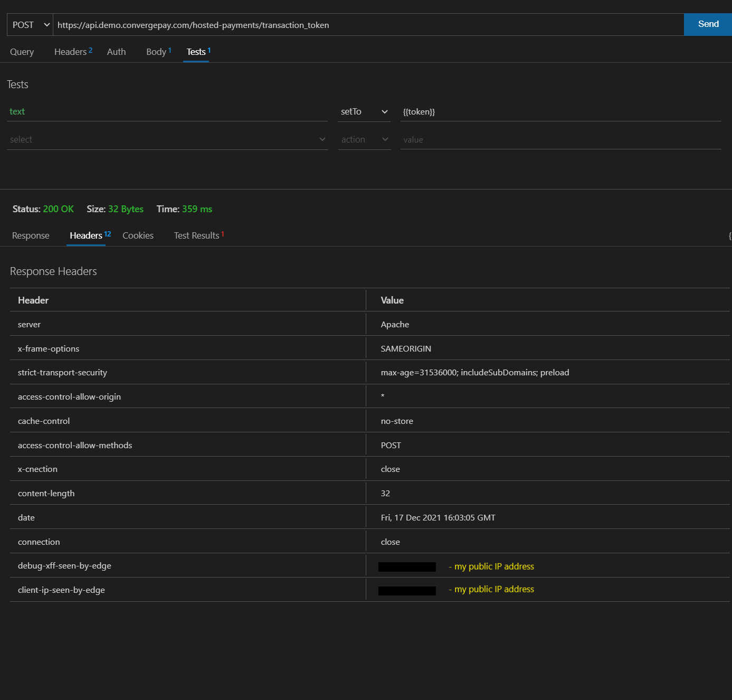Click the text test expression field

click(x=167, y=111)
